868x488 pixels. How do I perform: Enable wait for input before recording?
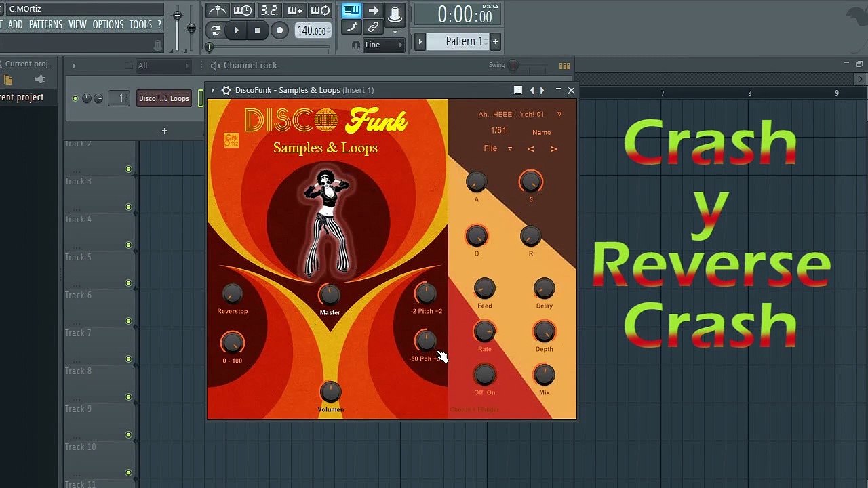[x=242, y=10]
